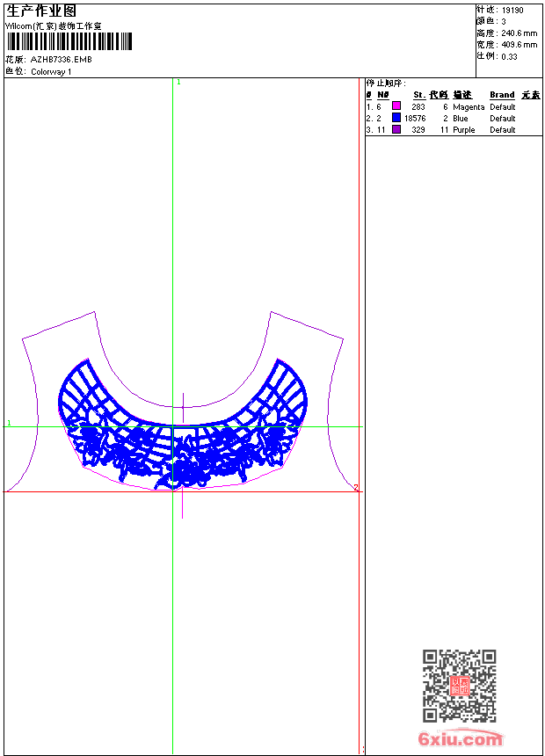
Task: Click the 'Brand' column header
Action: 502,95
